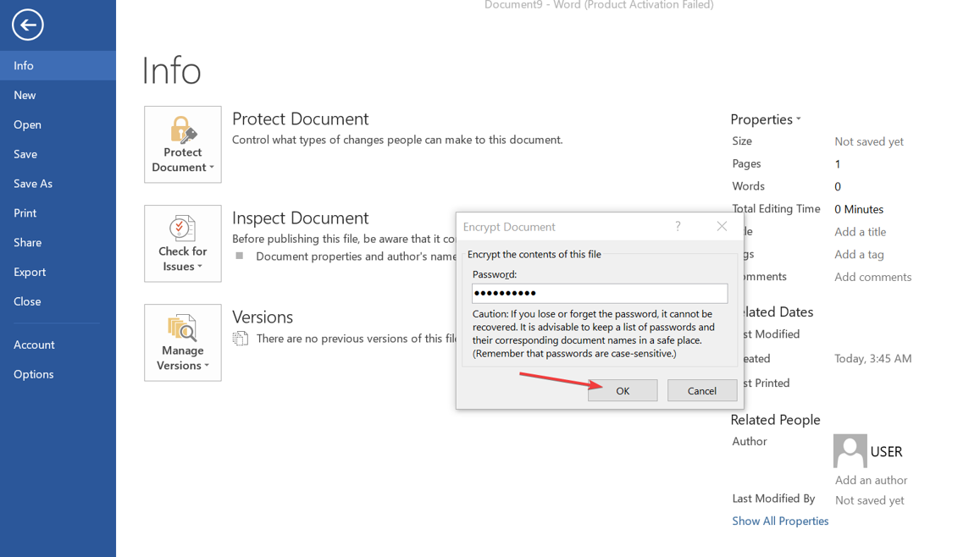Expand the Properties dropdown
The height and width of the screenshot is (557, 980).
(766, 119)
